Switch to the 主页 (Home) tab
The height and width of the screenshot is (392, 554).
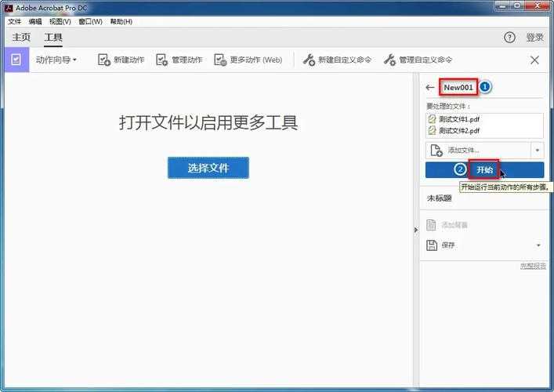[x=21, y=38]
